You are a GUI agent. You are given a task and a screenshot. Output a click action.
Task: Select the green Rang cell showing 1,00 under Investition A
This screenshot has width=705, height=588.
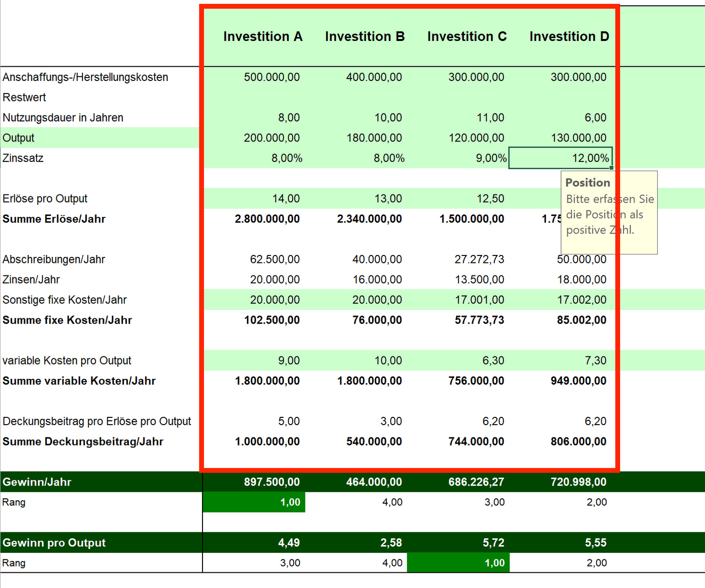[254, 502]
